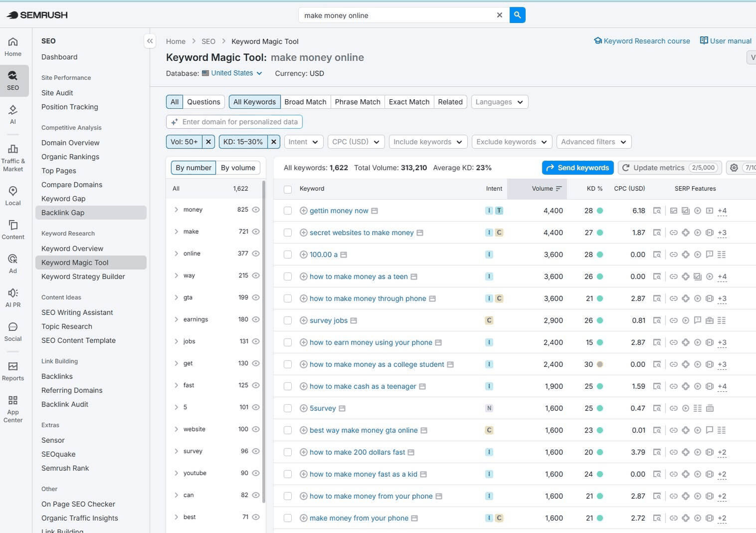Switch to the Questions tab
Screen dimensions: 756x533
[x=203, y=102]
